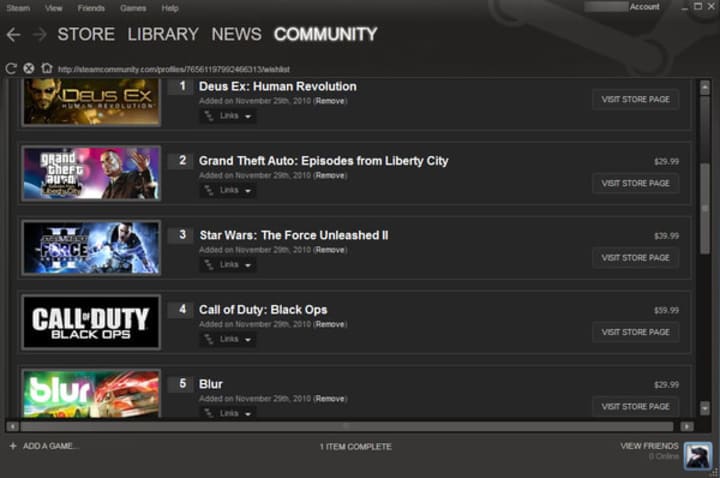Click the 1 ITEM COMPLETE status text
This screenshot has height=478, width=720.
356,446
